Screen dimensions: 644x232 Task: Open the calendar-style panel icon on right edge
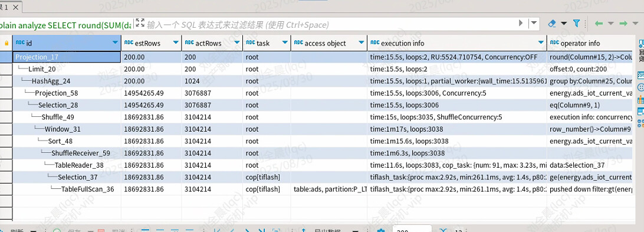(x=640, y=100)
